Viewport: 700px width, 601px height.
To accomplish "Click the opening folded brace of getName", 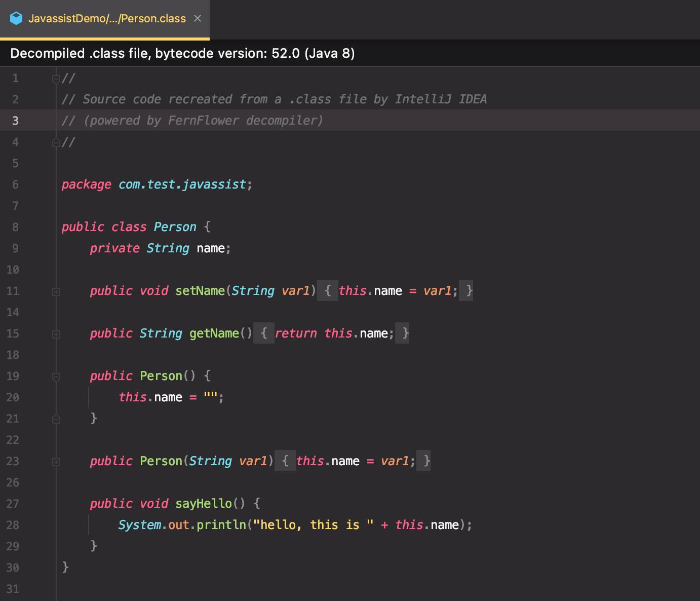I will [264, 333].
